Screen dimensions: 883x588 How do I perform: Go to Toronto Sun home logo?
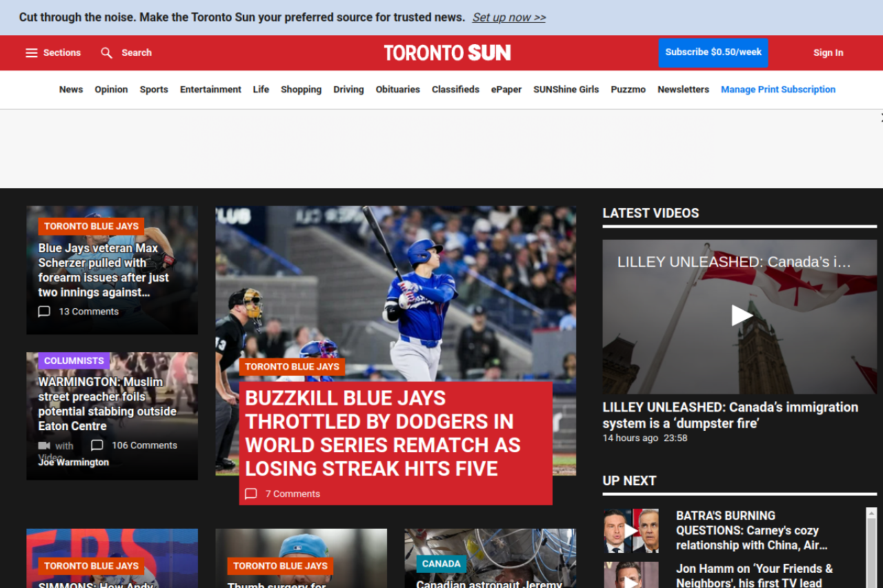447,53
